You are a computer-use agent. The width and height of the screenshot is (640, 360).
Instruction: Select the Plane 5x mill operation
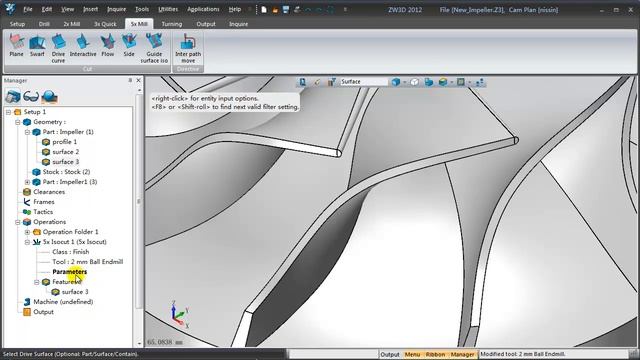[16, 45]
